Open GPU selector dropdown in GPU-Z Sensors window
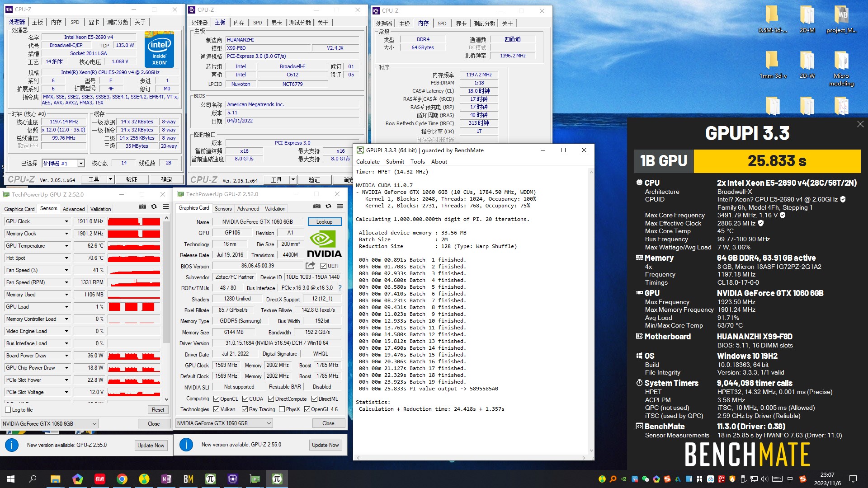Viewport: 868px width, 488px height. click(49, 424)
